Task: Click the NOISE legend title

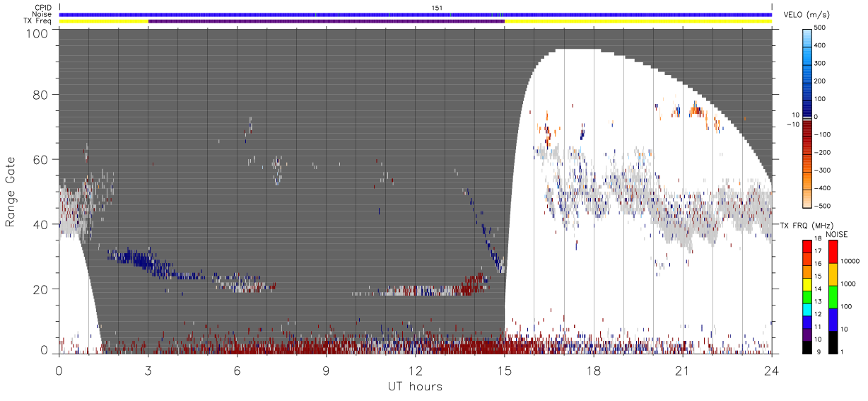Action: [838, 234]
